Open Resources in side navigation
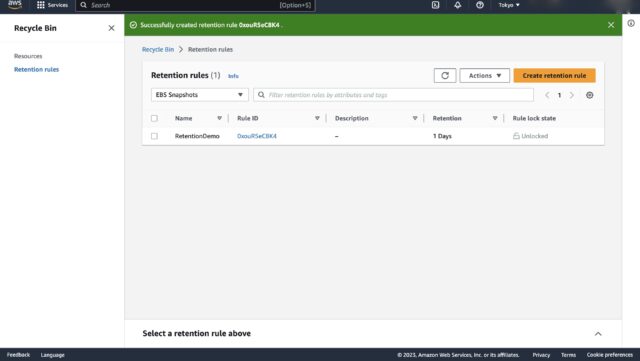The width and height of the screenshot is (640, 361). [28, 56]
